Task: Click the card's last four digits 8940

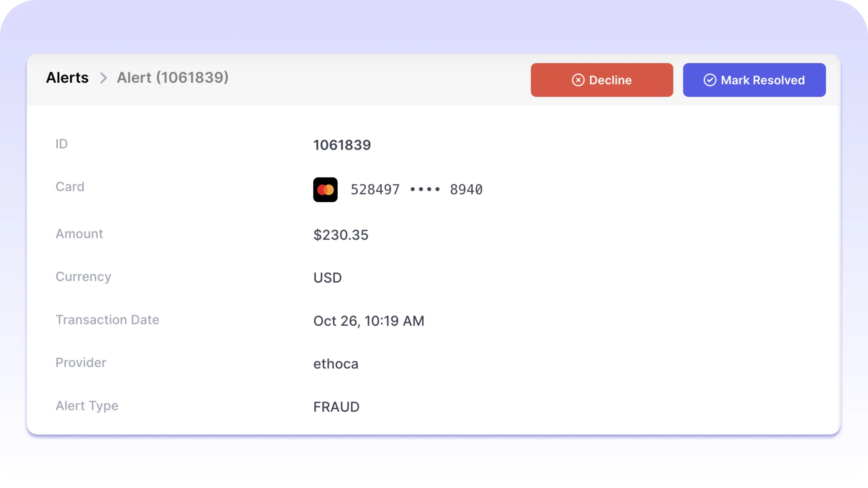Action: (x=466, y=189)
